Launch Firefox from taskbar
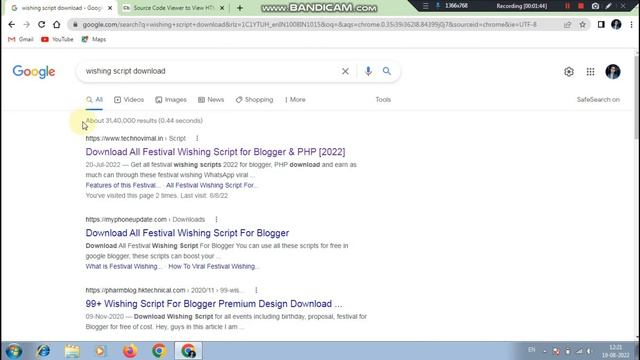Viewport: 640px width, 360px height. point(130,351)
